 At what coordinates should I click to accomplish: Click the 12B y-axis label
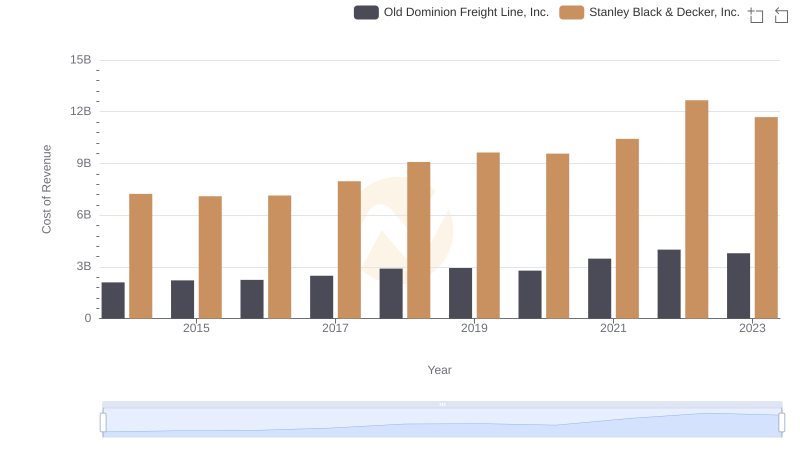tap(81, 111)
